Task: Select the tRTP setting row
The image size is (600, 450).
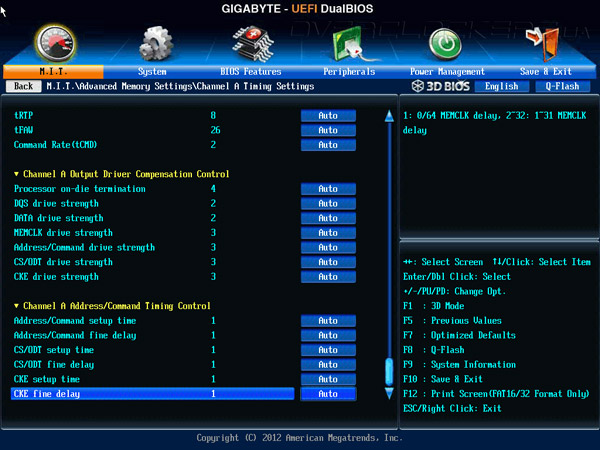Action: point(153,116)
